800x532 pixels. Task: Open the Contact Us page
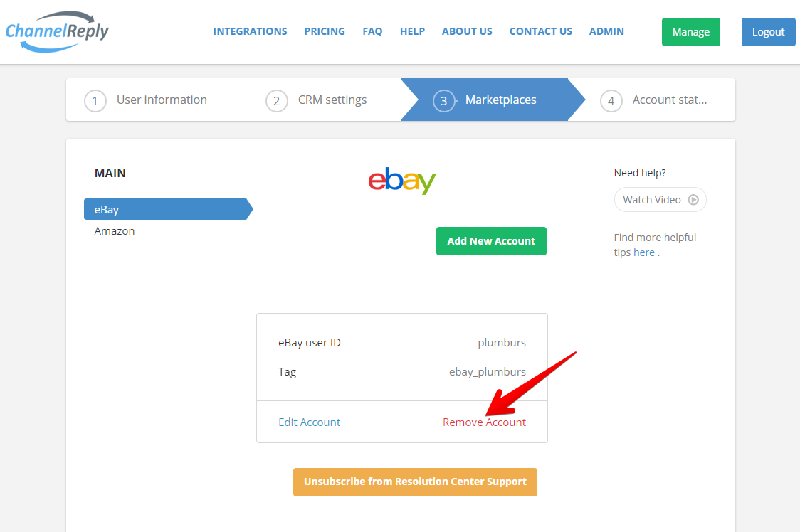[x=541, y=31]
